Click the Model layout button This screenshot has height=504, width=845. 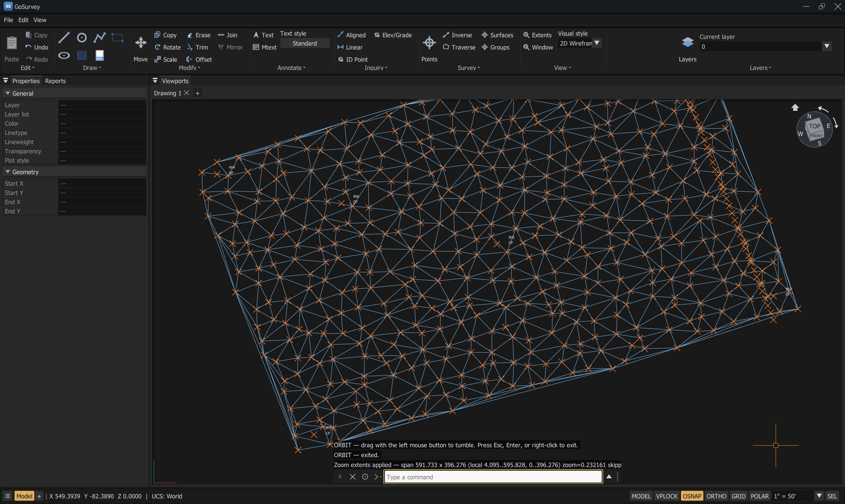click(x=24, y=496)
